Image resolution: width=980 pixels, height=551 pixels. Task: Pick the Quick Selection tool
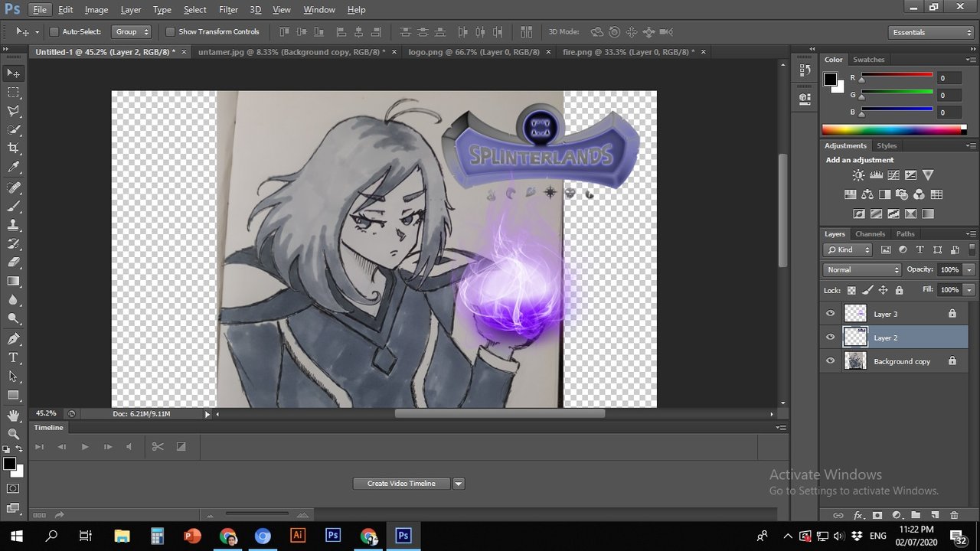coord(14,130)
